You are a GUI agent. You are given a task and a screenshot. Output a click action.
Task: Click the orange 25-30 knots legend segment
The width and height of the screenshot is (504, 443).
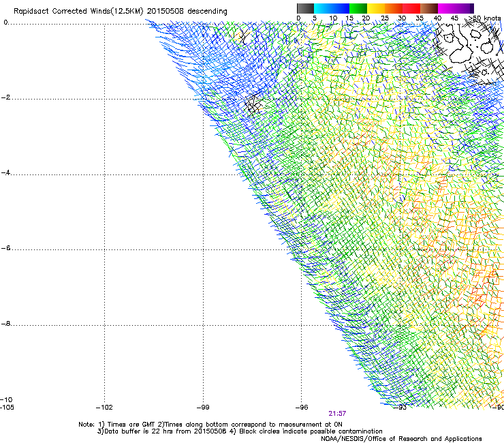394,8
